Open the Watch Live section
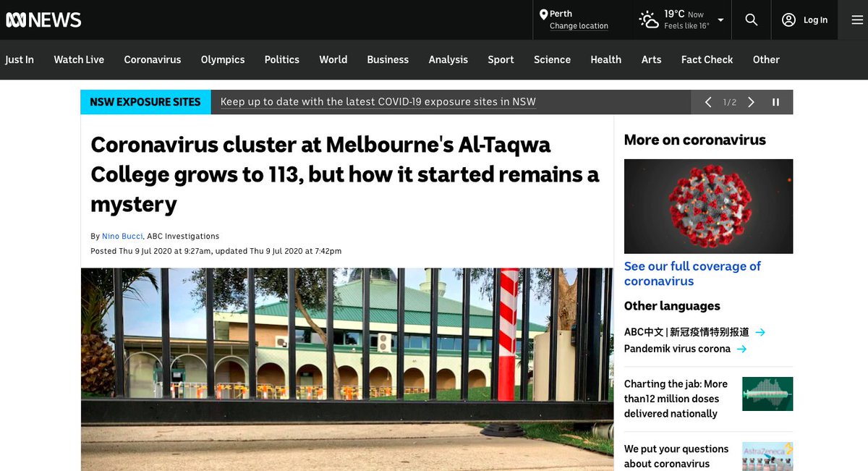Image resolution: width=868 pixels, height=471 pixels. pyautogui.click(x=79, y=59)
